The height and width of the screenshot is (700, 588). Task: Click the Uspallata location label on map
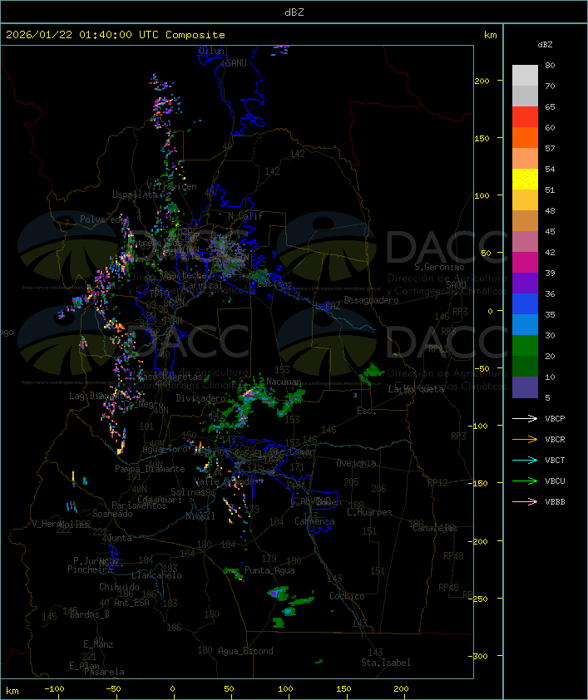(x=135, y=195)
